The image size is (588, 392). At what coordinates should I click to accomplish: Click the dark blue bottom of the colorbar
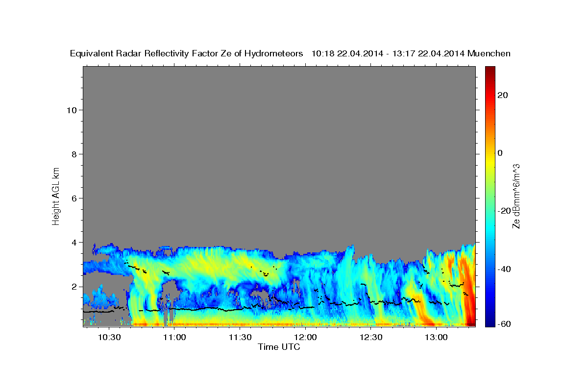point(490,321)
